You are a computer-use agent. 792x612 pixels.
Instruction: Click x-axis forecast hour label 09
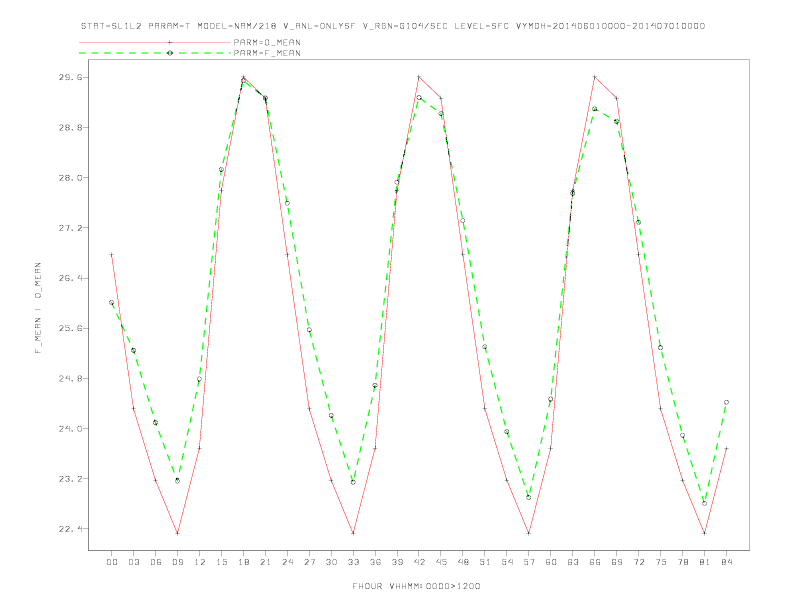click(x=177, y=562)
